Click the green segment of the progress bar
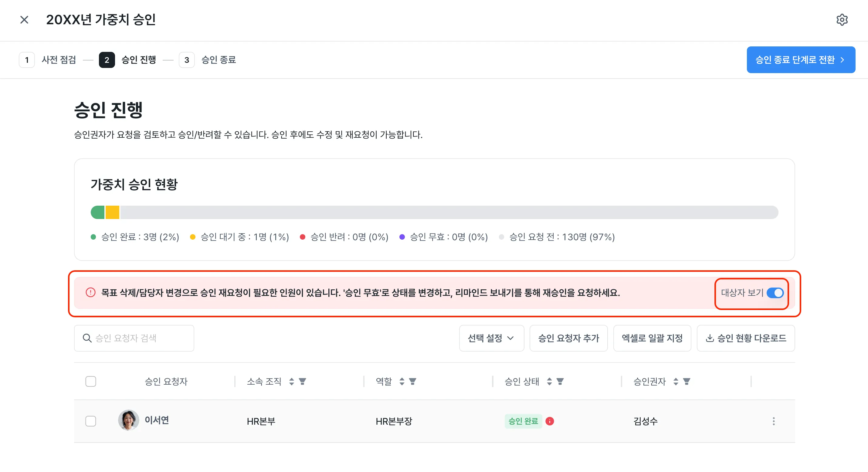 click(98, 212)
